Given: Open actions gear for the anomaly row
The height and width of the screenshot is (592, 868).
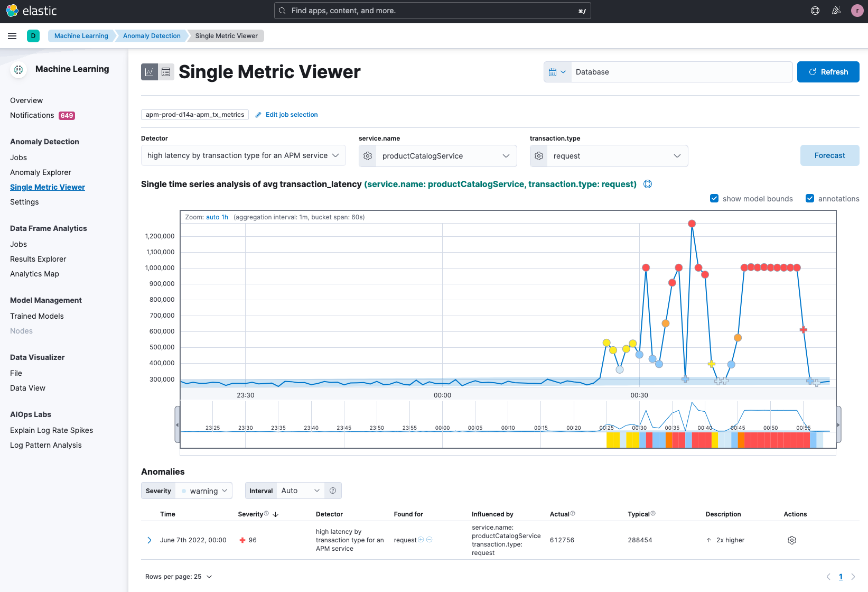Looking at the screenshot, I should click(x=791, y=540).
